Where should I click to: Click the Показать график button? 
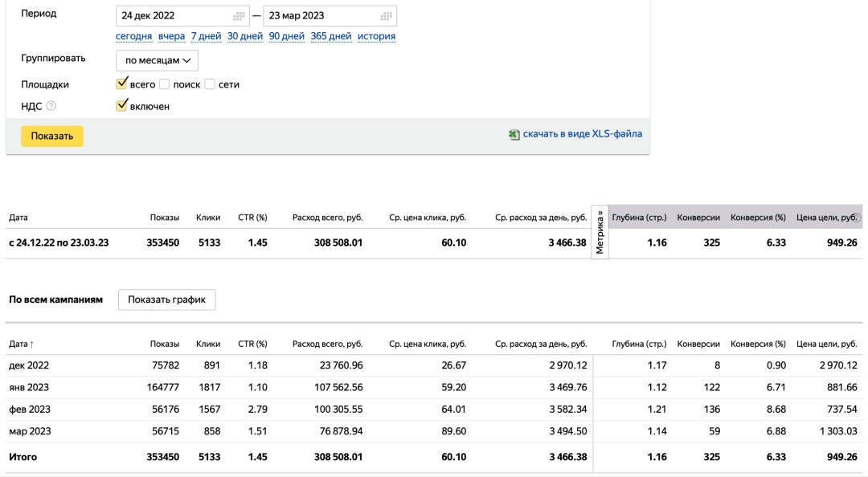(x=166, y=300)
